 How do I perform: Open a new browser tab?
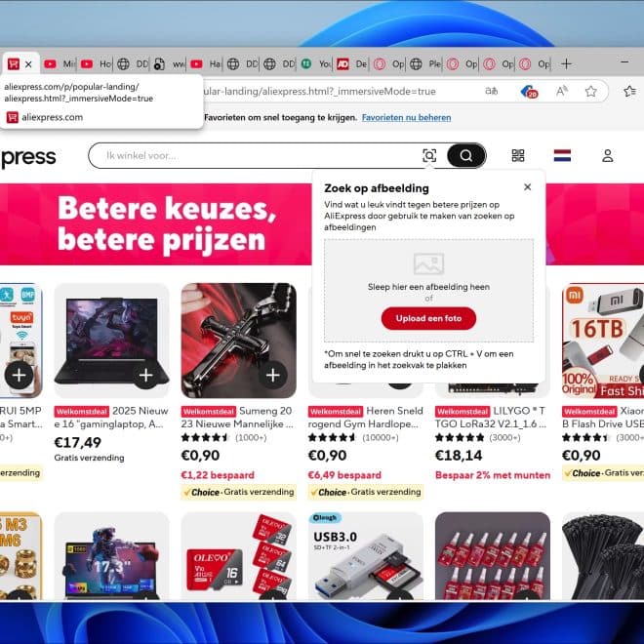click(x=566, y=64)
